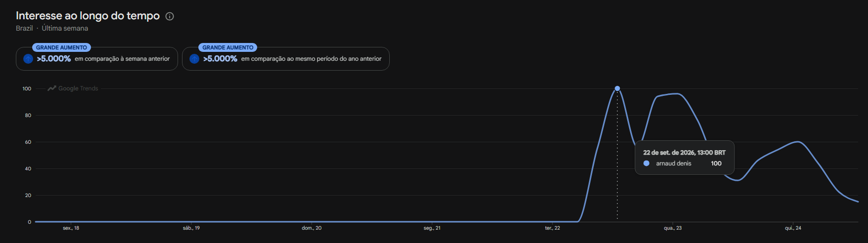The height and width of the screenshot is (243, 868).
Task: Select the 'Interesse ao longo do tempo' heading
Action: click(88, 16)
